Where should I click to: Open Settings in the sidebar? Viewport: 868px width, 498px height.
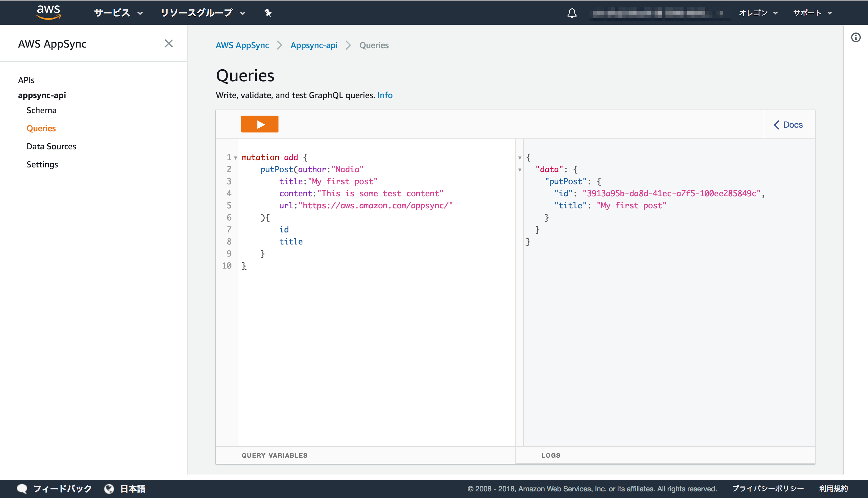pyautogui.click(x=42, y=164)
